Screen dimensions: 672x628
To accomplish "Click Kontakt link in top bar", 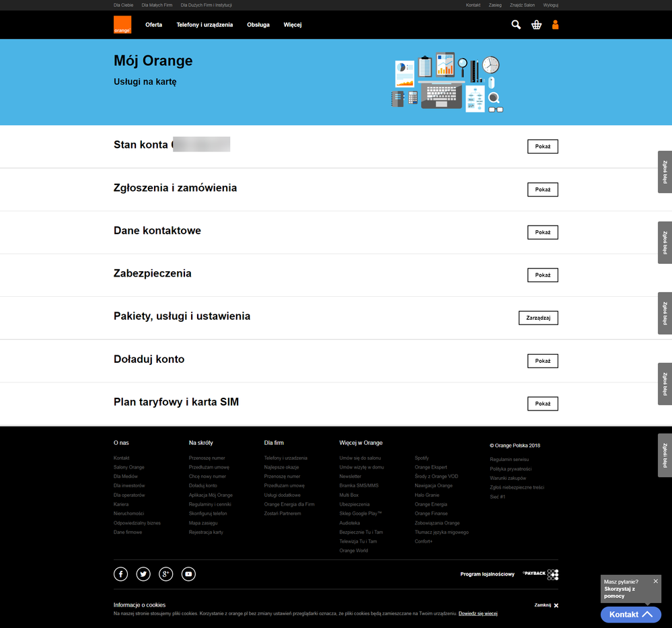I will (x=473, y=5).
